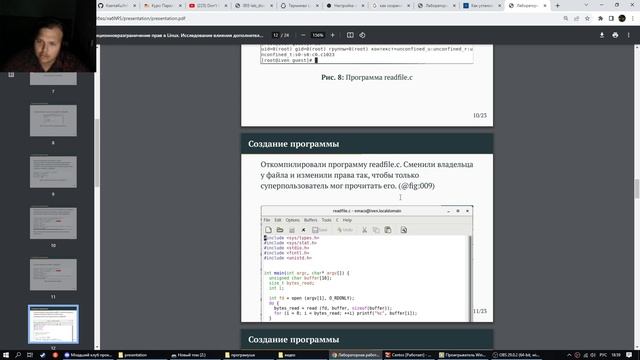Zoom in the PDF with plus button
This screenshot has width=640, height=360.
[x=333, y=36]
